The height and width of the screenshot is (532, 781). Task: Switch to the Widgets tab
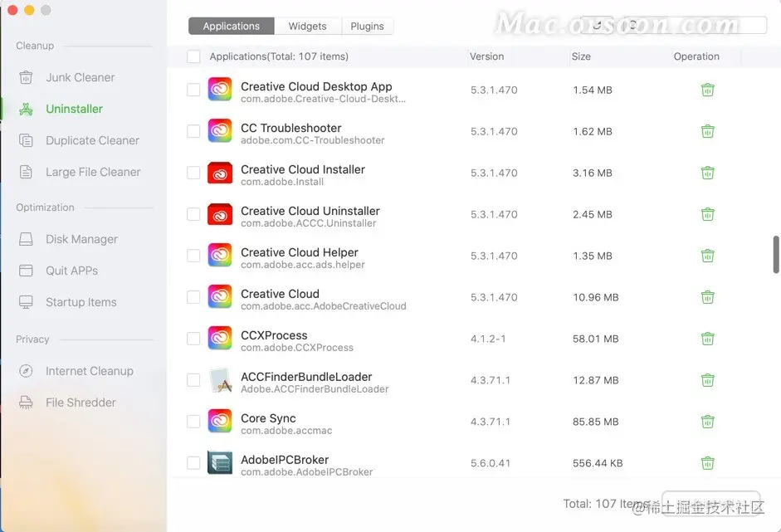coord(307,26)
